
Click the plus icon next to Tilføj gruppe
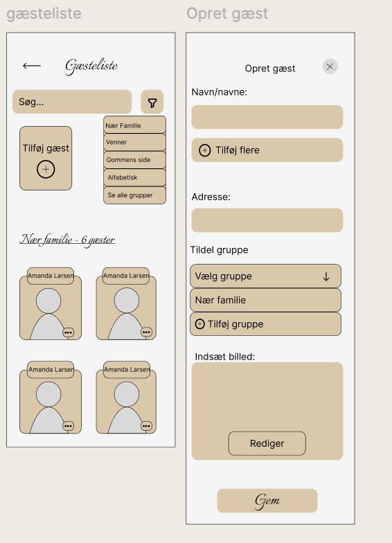pyautogui.click(x=199, y=324)
